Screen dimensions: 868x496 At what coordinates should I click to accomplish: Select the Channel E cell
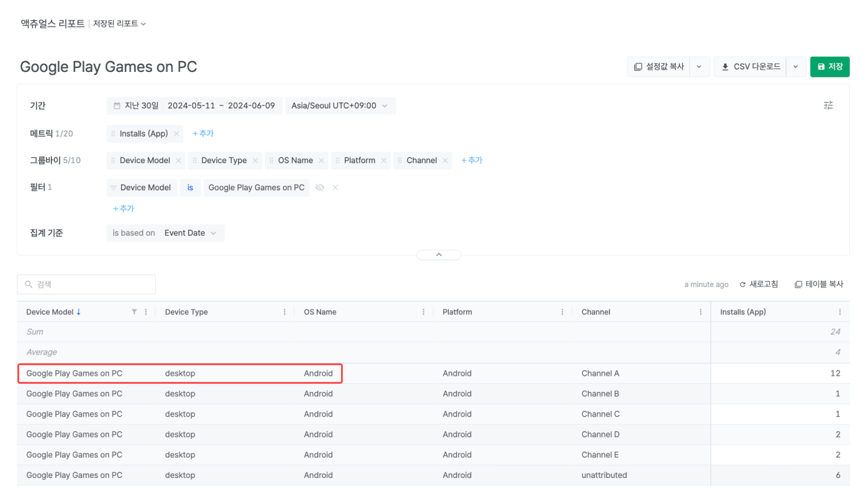tap(601, 455)
